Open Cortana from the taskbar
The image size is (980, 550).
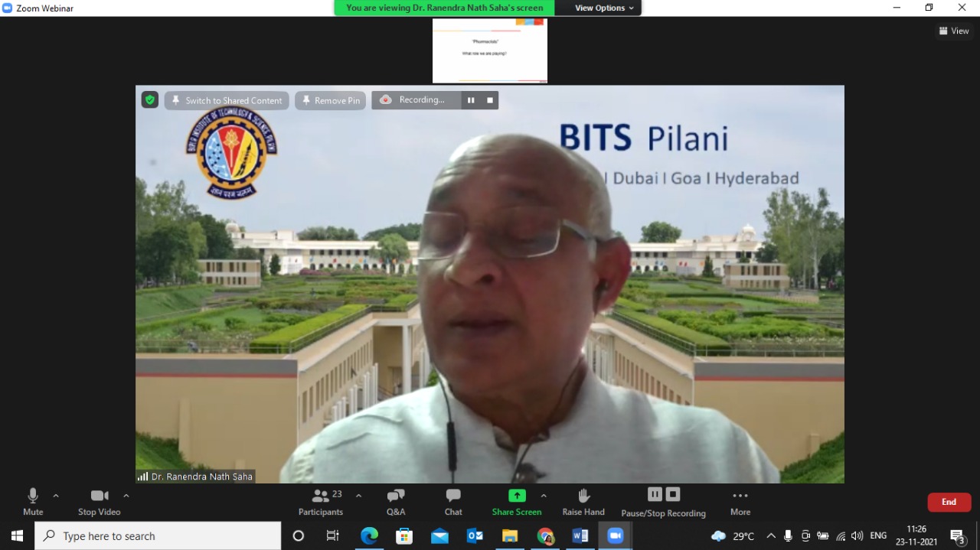299,536
